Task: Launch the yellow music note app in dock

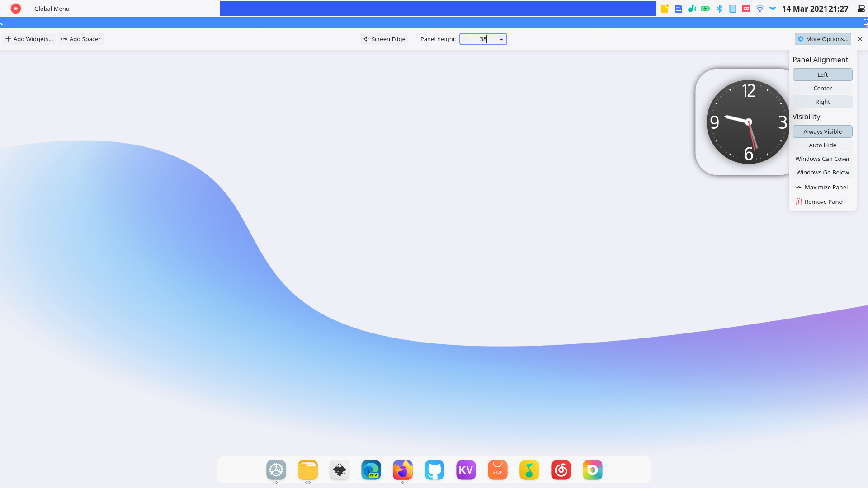Action: pyautogui.click(x=529, y=470)
